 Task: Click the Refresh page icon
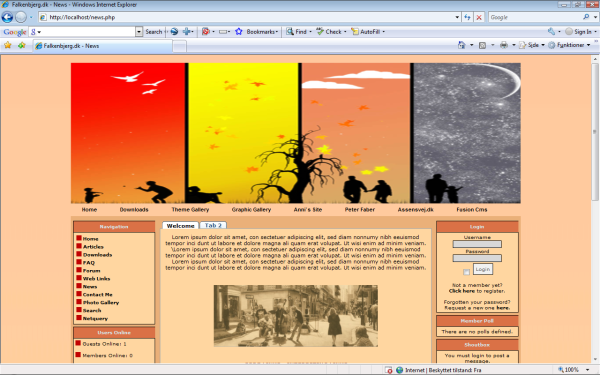pyautogui.click(x=467, y=17)
